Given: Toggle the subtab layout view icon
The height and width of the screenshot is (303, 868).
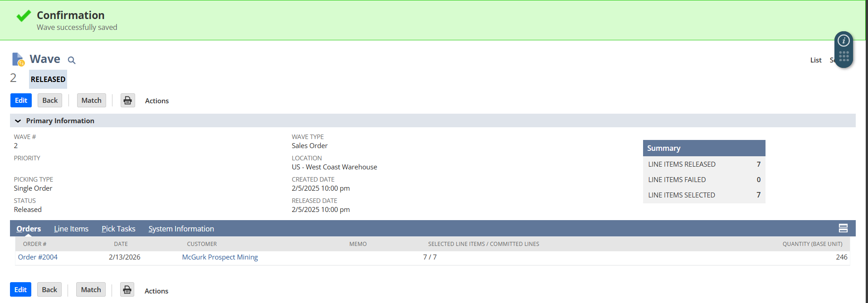Looking at the screenshot, I should point(843,228).
